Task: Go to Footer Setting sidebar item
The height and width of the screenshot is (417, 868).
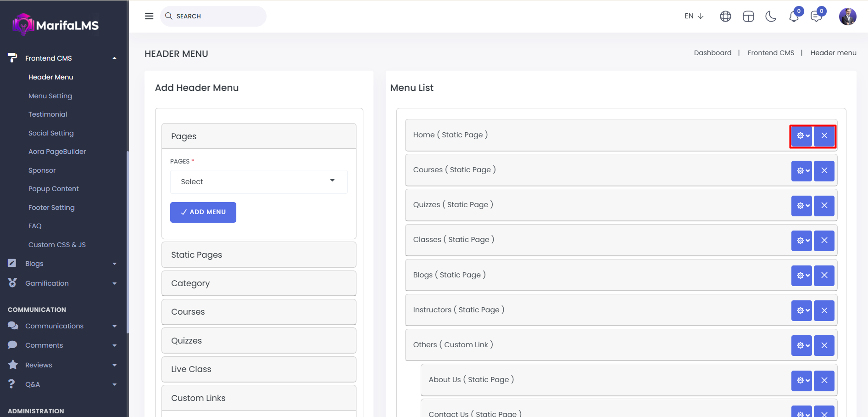Action: tap(51, 208)
